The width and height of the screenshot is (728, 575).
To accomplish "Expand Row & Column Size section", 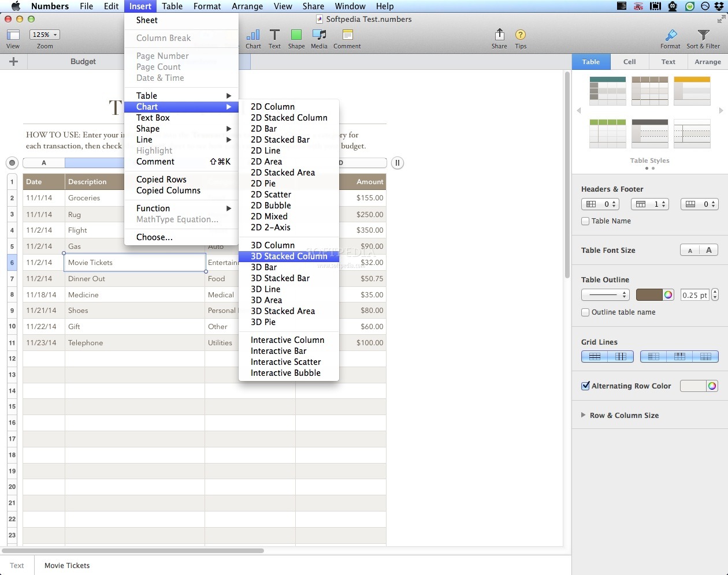I will [584, 415].
